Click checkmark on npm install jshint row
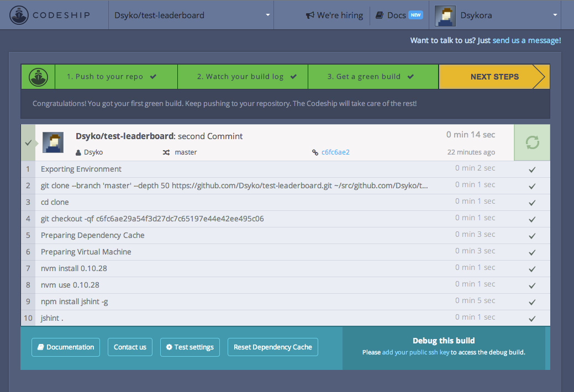574x392 pixels. (x=532, y=302)
